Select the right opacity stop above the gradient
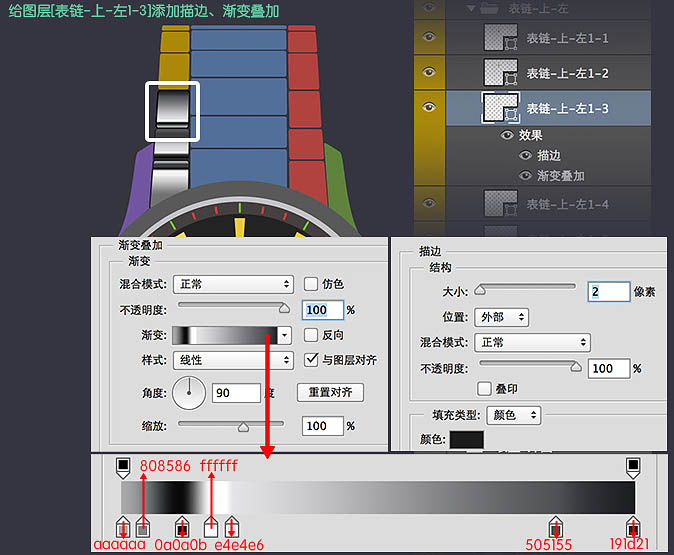The width and height of the screenshot is (674, 555). pyautogui.click(x=633, y=468)
